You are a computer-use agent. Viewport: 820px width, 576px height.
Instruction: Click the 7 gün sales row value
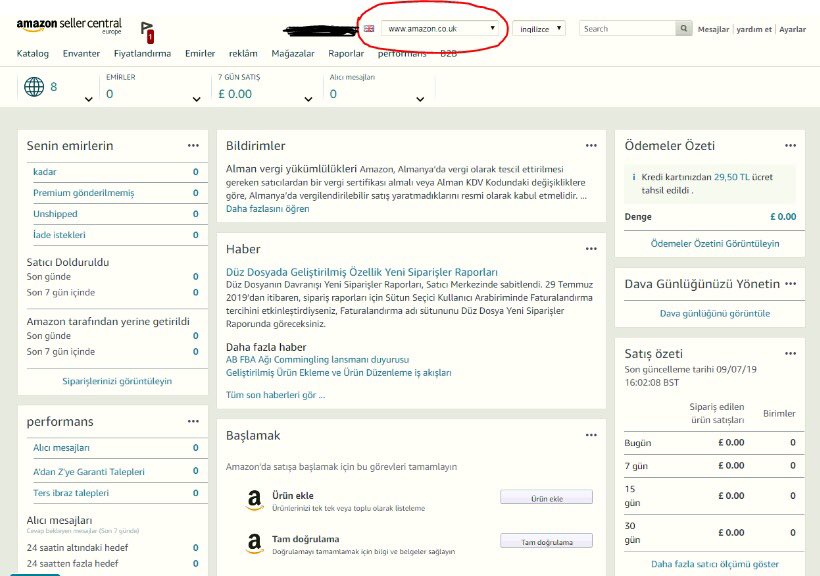[731, 466]
